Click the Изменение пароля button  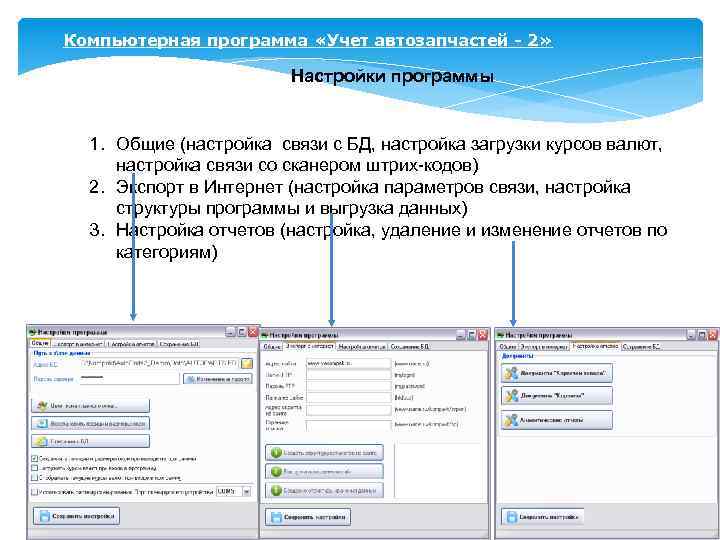(x=218, y=379)
